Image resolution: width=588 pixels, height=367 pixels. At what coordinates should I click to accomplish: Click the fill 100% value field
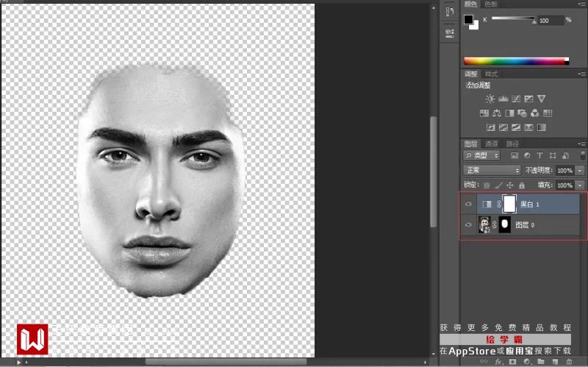[x=565, y=185]
